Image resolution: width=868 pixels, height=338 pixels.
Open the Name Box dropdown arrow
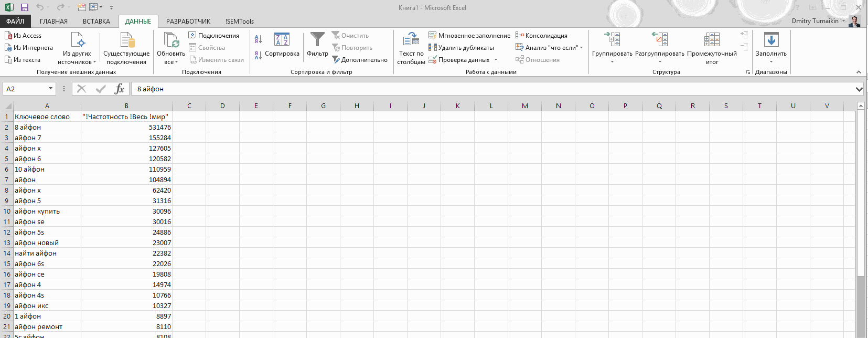tap(50, 89)
